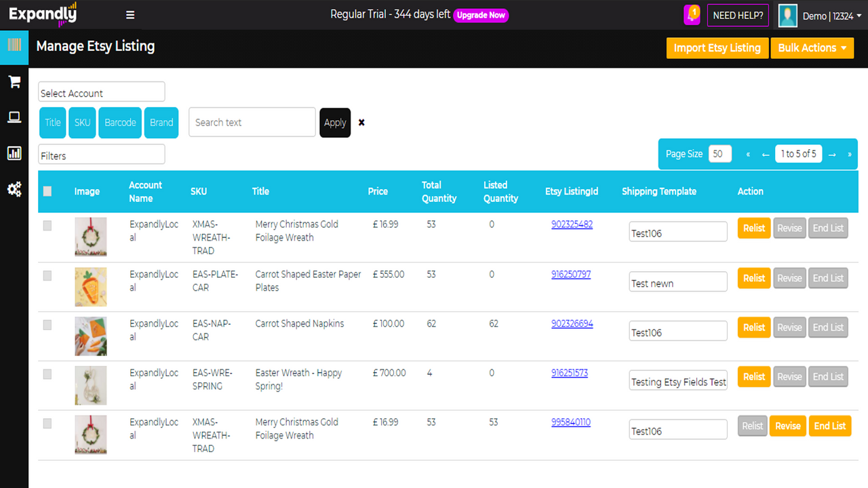Open the Select Account dropdown
The width and height of the screenshot is (868, 488).
tap(101, 91)
